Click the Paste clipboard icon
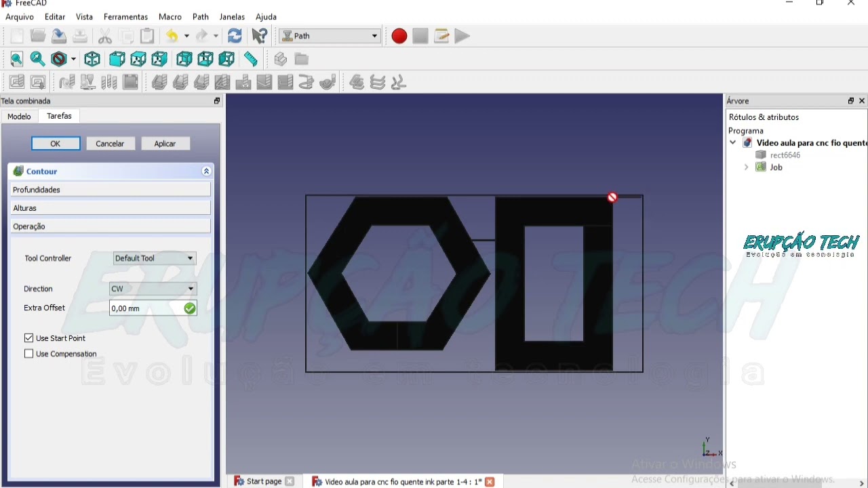This screenshot has width=868, height=488. click(147, 36)
